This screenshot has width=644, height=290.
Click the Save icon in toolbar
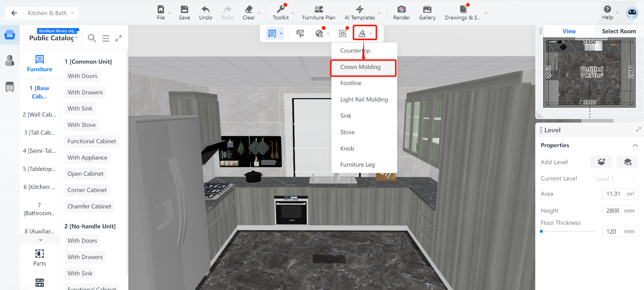tap(184, 10)
